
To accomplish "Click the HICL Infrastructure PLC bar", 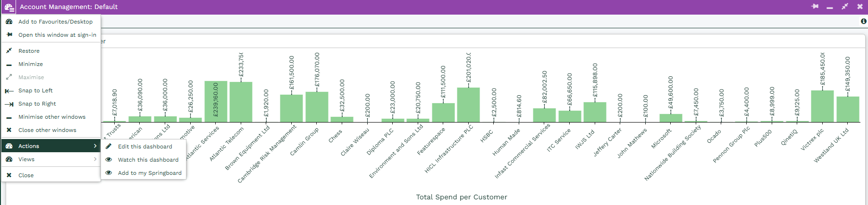I will click(x=468, y=105).
